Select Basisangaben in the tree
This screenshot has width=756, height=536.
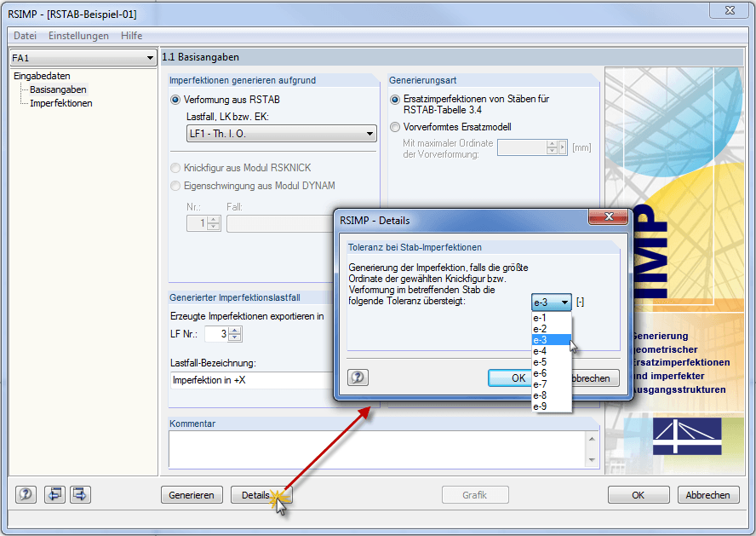[58, 89]
